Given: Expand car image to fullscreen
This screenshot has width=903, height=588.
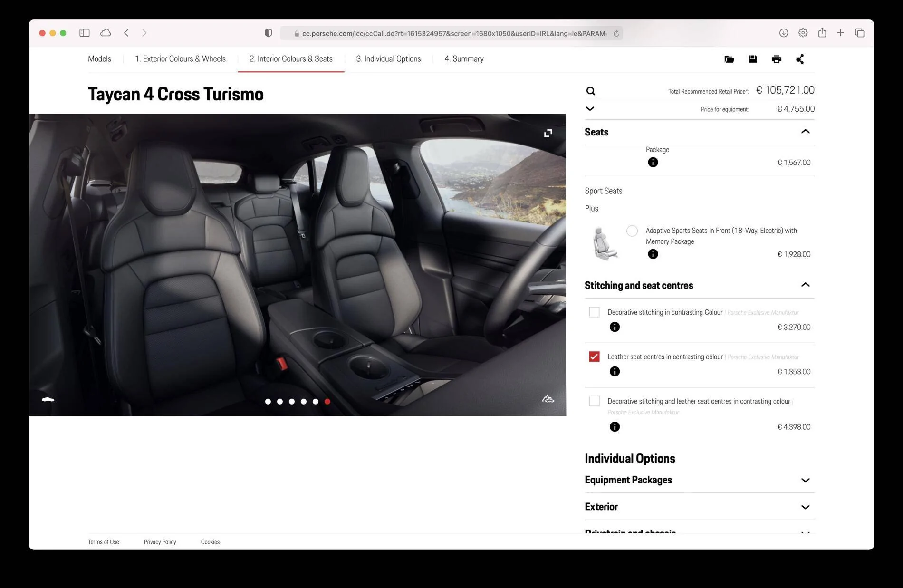Looking at the screenshot, I should point(548,133).
